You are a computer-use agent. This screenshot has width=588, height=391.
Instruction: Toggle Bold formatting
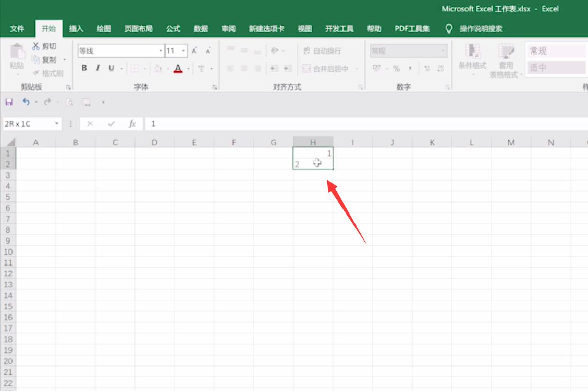click(x=84, y=68)
